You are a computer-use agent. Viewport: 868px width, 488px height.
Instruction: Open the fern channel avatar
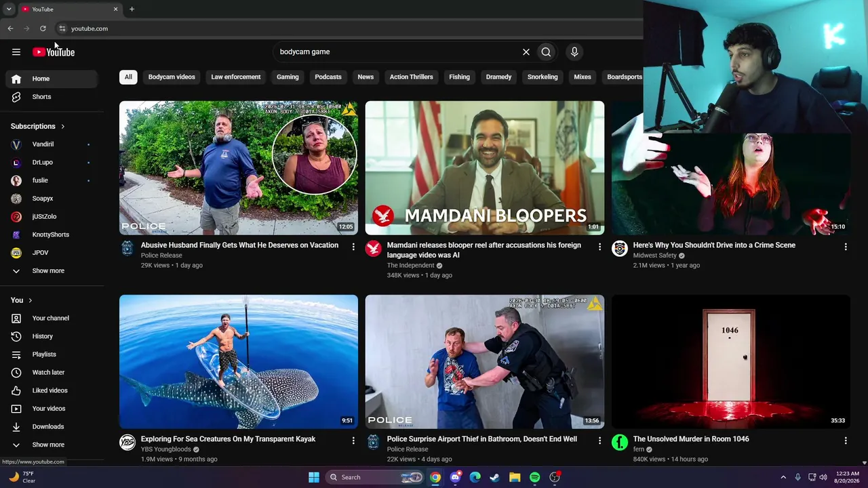(x=620, y=443)
